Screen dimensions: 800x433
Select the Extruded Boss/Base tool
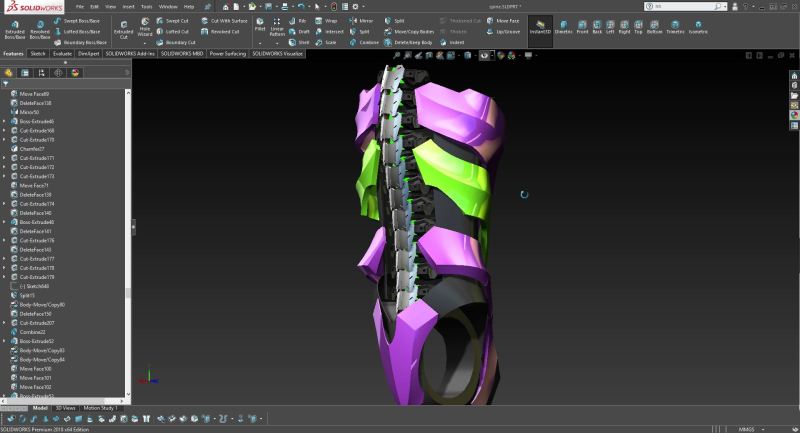pyautogui.click(x=15, y=30)
